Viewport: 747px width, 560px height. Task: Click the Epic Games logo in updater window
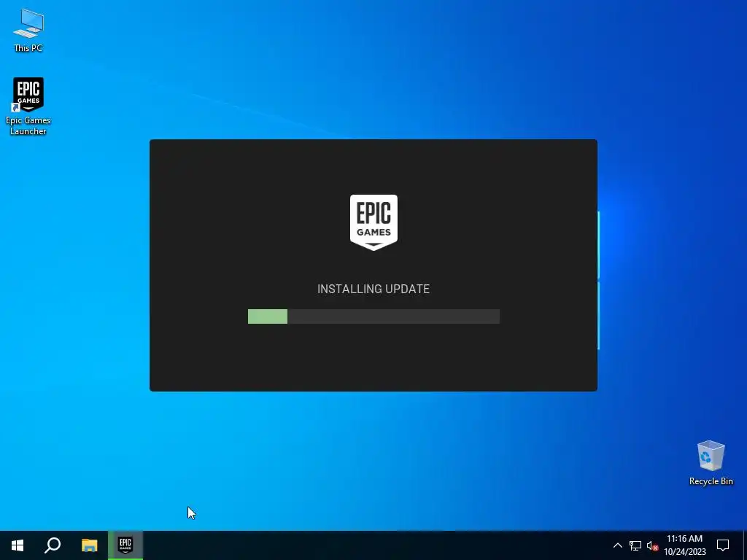click(x=373, y=222)
